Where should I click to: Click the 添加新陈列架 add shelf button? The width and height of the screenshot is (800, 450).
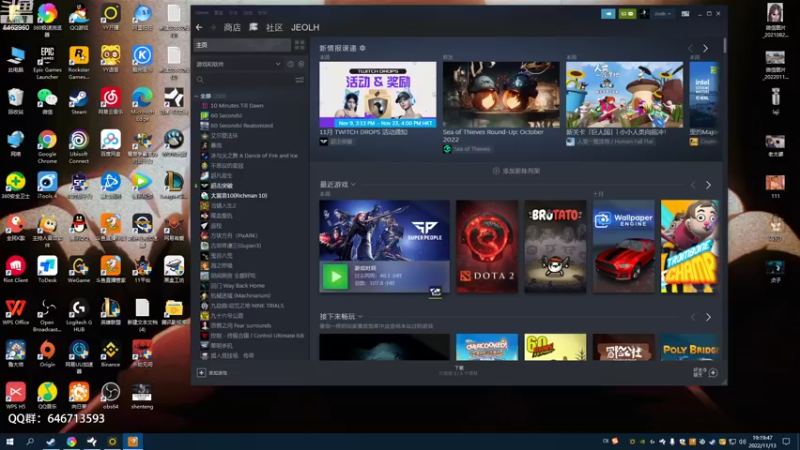pos(516,171)
